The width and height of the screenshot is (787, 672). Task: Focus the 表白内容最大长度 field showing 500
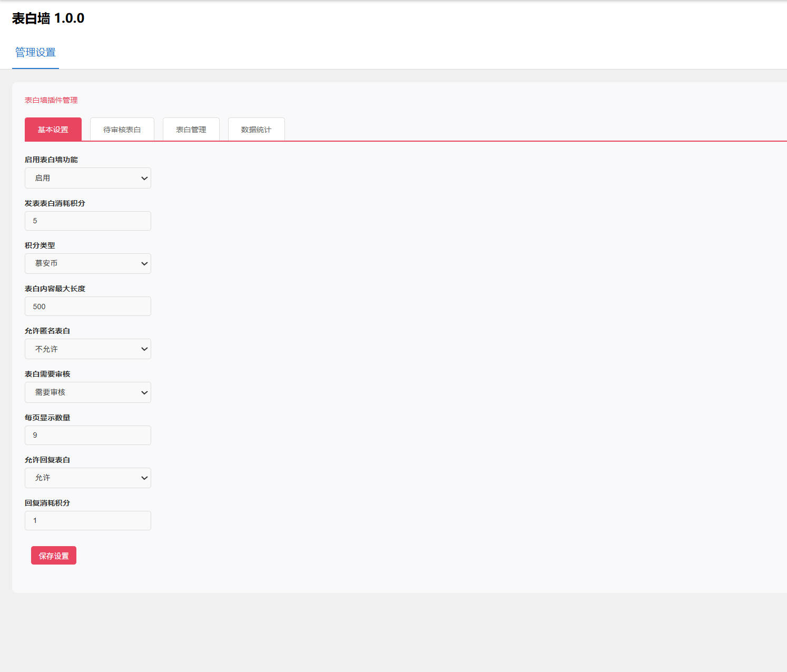coord(88,307)
